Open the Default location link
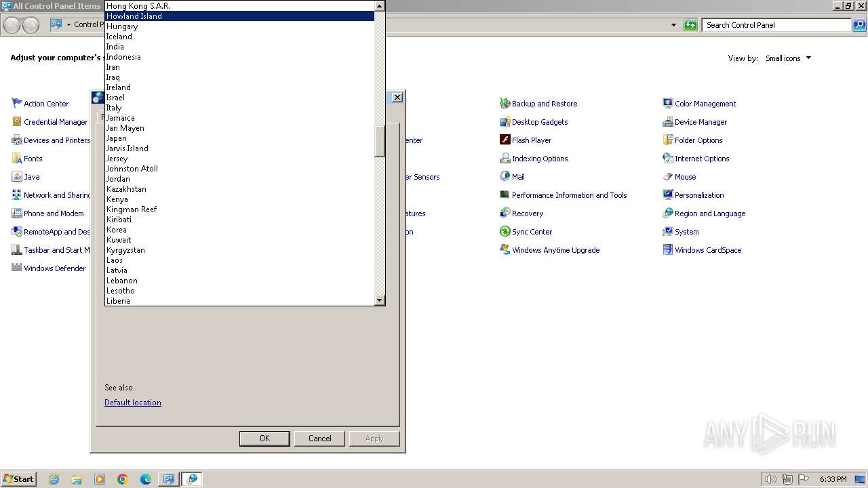 click(133, 403)
